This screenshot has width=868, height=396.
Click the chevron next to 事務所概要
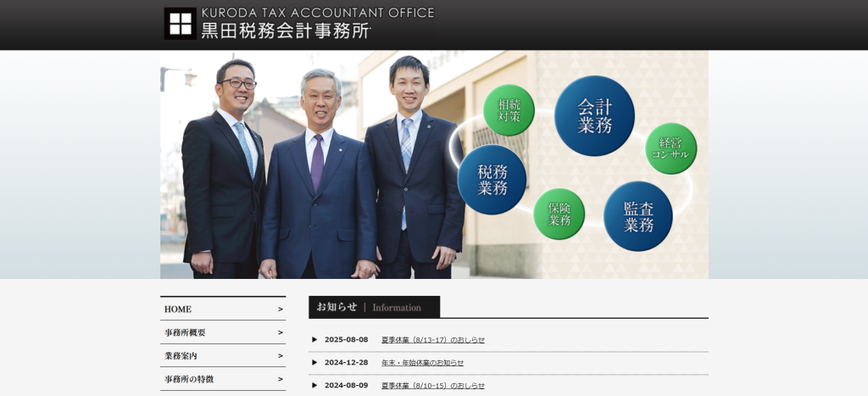click(280, 332)
